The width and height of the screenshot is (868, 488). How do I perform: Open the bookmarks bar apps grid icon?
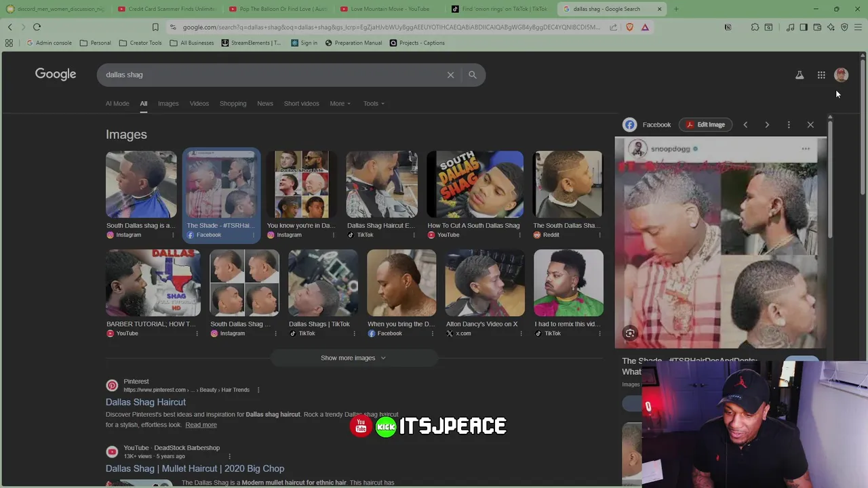(x=9, y=43)
